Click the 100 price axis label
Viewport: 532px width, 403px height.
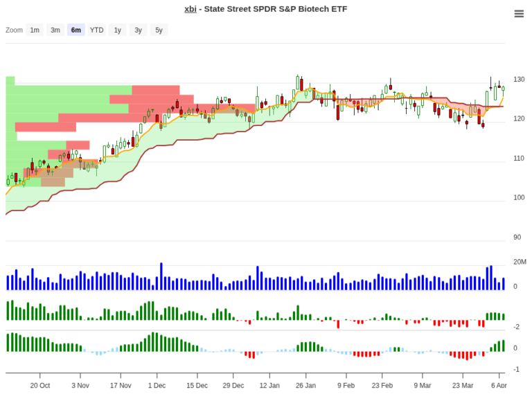click(x=519, y=197)
